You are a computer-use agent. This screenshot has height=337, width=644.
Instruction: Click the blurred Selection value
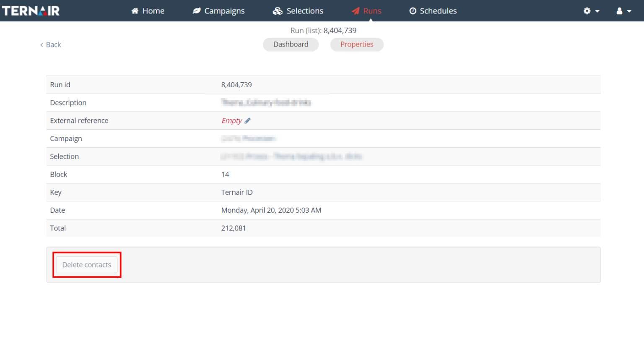[291, 157]
